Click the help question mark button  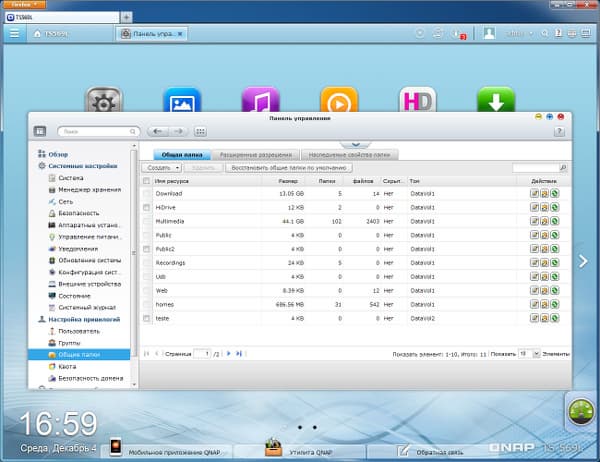(559, 131)
